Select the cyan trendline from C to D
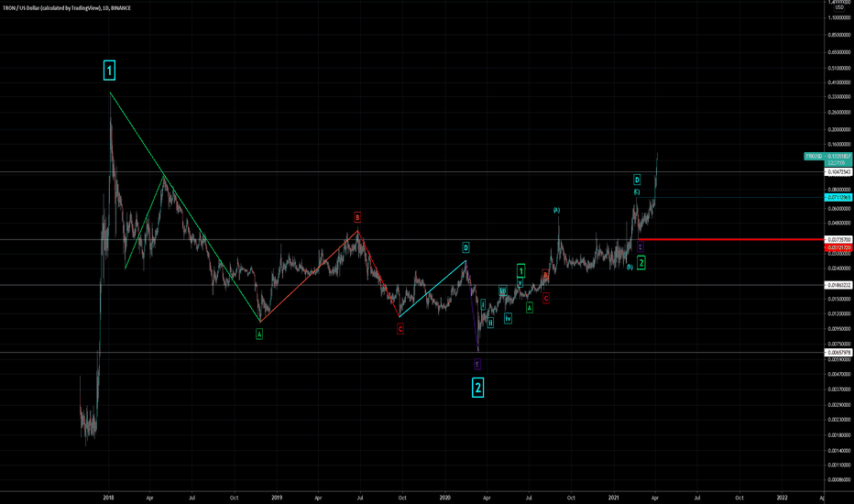The image size is (854, 504). 432,289
